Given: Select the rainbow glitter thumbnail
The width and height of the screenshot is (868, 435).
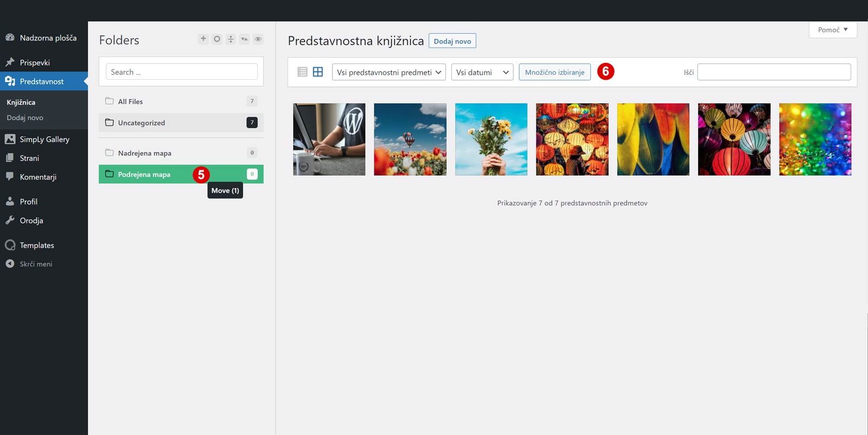Looking at the screenshot, I should coord(815,139).
